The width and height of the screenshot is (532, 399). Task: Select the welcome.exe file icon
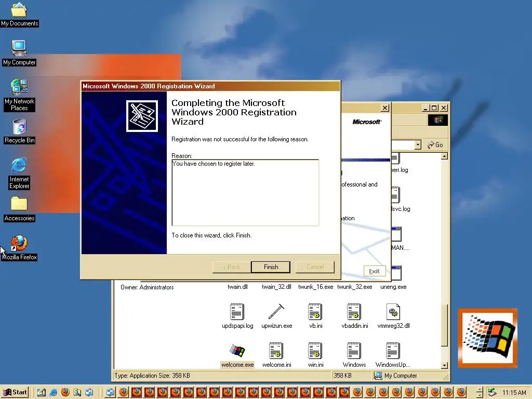[237, 351]
